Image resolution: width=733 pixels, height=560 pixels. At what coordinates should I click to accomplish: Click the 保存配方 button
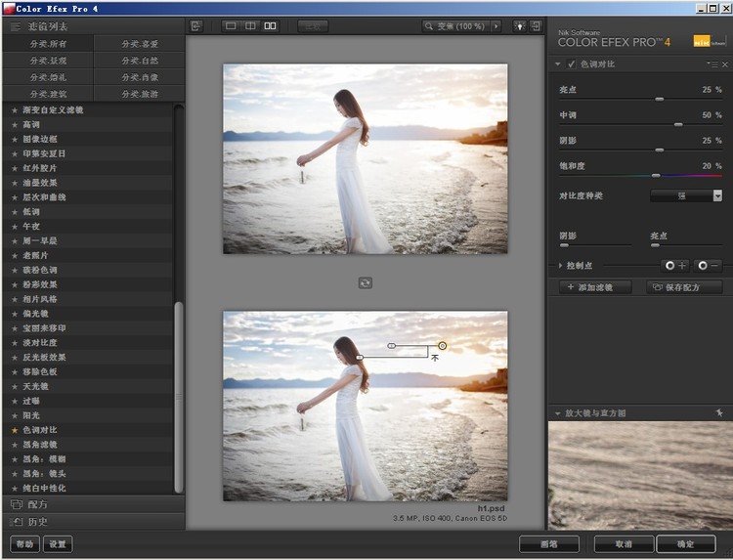pos(684,287)
